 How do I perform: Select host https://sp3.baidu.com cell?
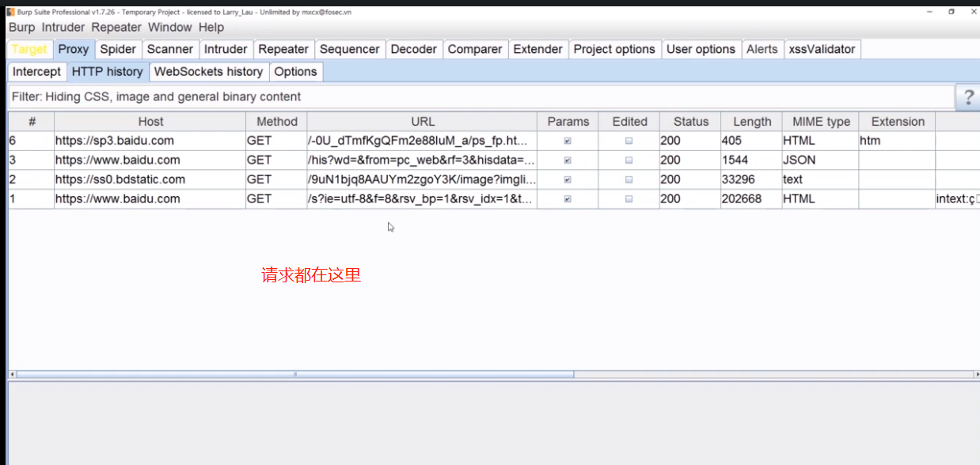[150, 141]
